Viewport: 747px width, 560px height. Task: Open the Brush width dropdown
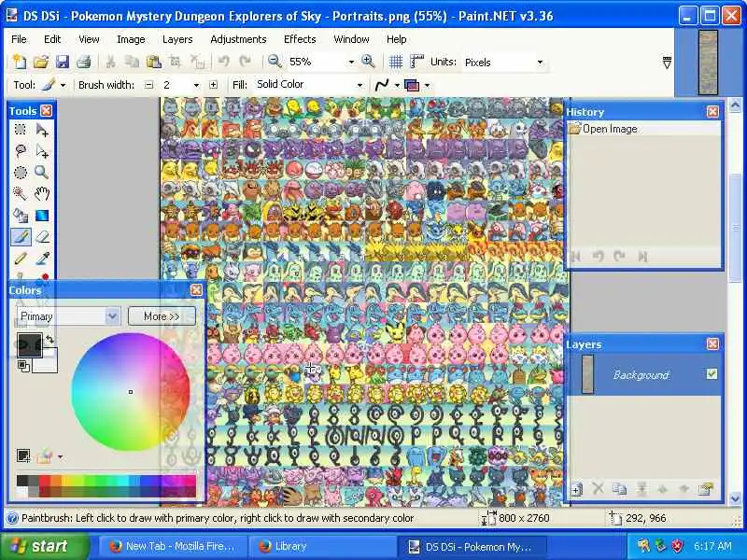[196, 85]
